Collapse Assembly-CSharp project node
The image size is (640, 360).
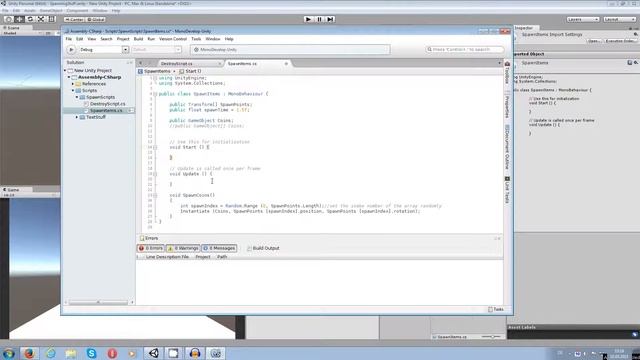tap(69, 77)
